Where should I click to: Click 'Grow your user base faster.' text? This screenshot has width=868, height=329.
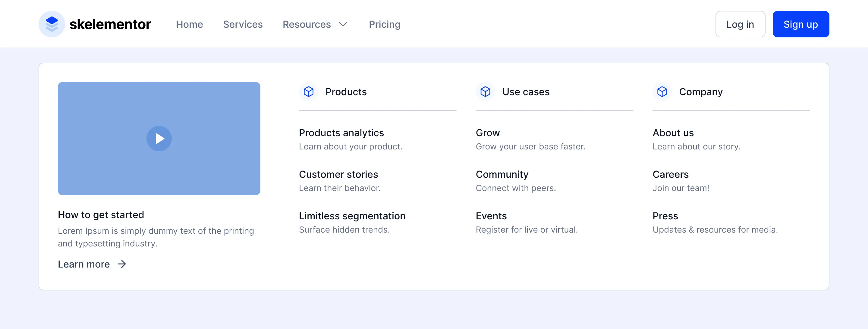pyautogui.click(x=530, y=146)
